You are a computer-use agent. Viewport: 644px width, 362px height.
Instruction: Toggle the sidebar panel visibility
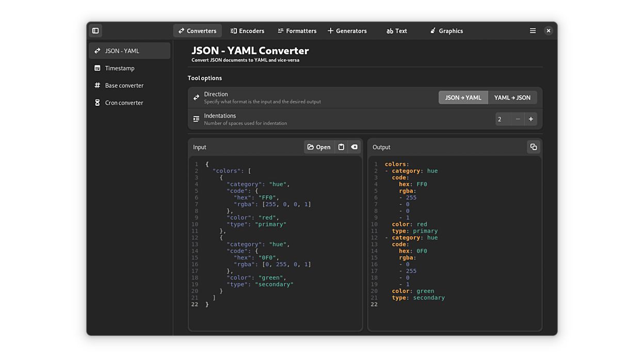click(95, 30)
